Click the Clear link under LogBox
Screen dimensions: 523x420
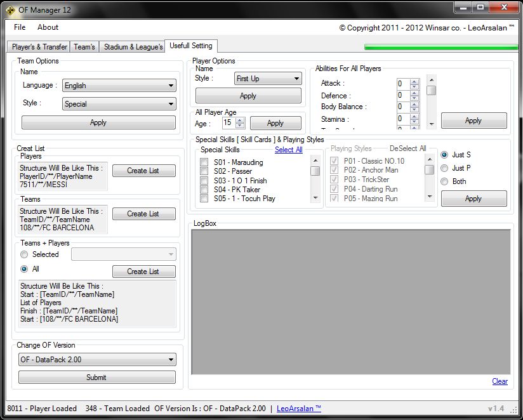[x=500, y=381]
